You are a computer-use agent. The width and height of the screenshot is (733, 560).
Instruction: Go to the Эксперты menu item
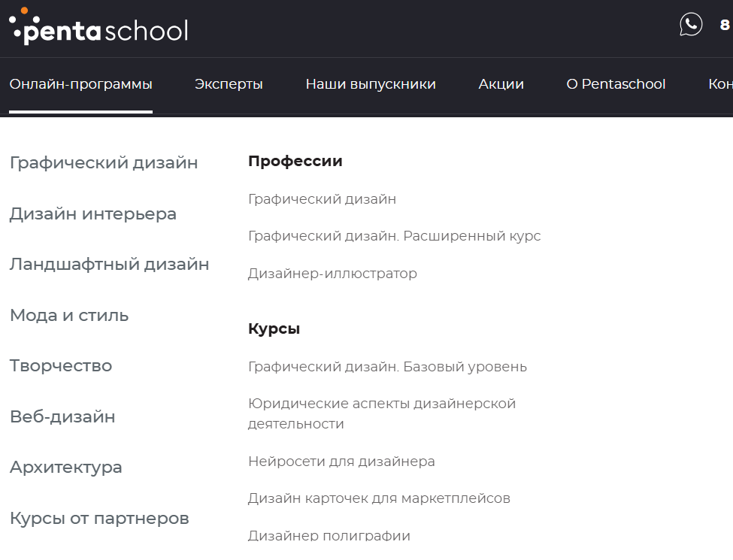[x=229, y=84]
